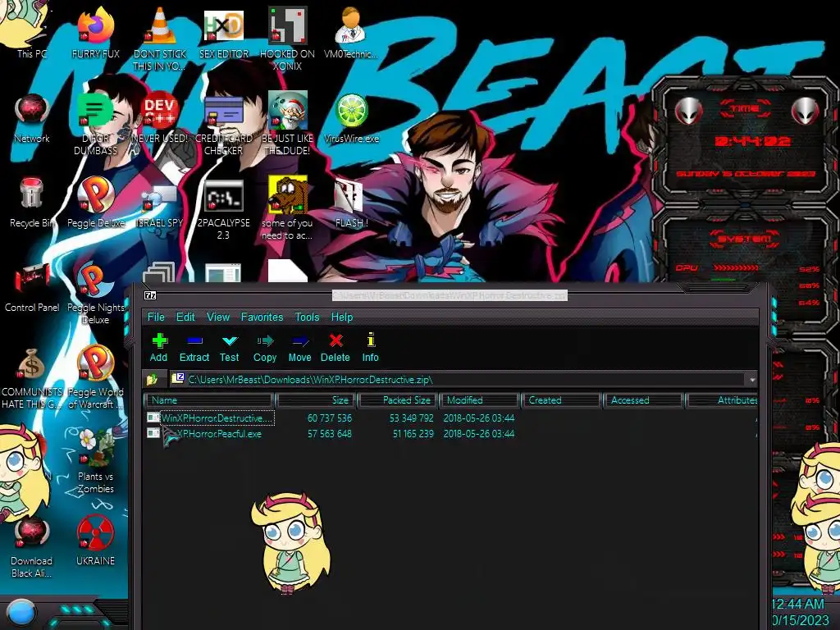Click the 7z window title icon

pos(151,295)
